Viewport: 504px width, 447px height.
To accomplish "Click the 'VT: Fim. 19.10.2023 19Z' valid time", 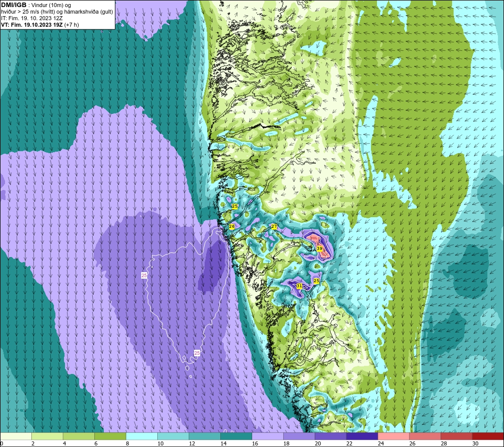I will [32, 25].
